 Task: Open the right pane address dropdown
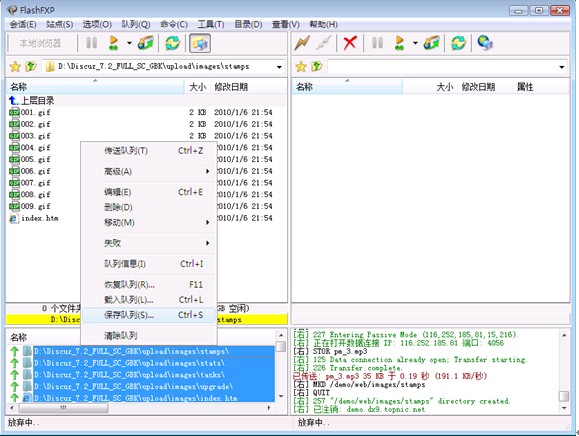click(x=562, y=67)
